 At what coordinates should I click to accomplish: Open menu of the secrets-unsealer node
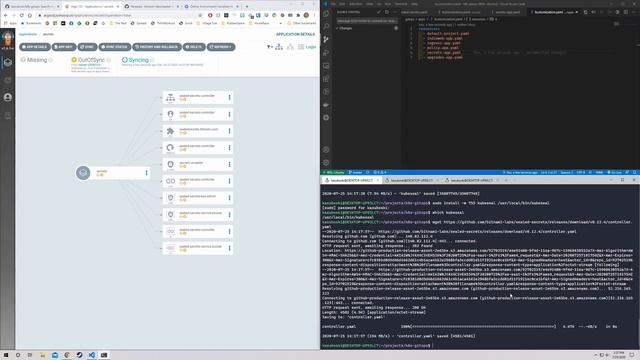pyautogui.click(x=229, y=164)
